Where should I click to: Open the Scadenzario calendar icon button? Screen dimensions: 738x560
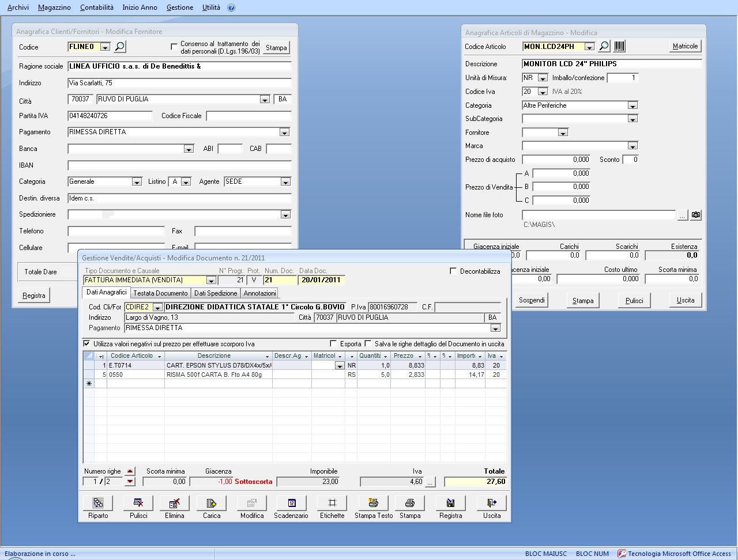tap(291, 503)
